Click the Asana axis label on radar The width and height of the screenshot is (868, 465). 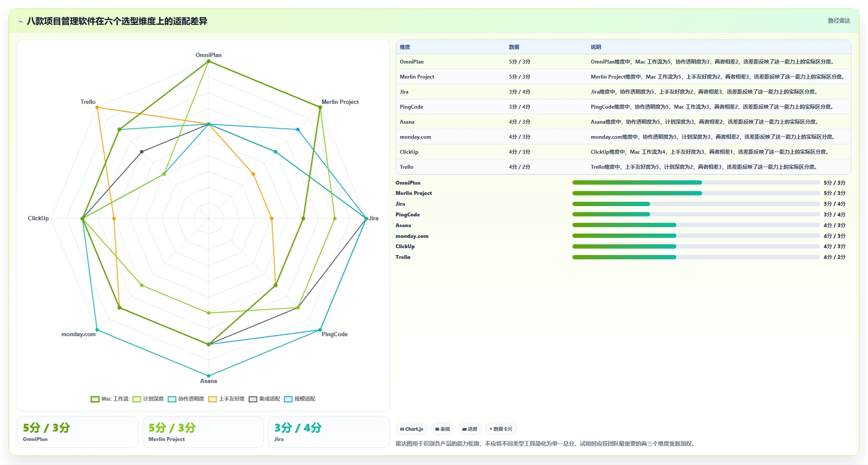pyautogui.click(x=208, y=381)
